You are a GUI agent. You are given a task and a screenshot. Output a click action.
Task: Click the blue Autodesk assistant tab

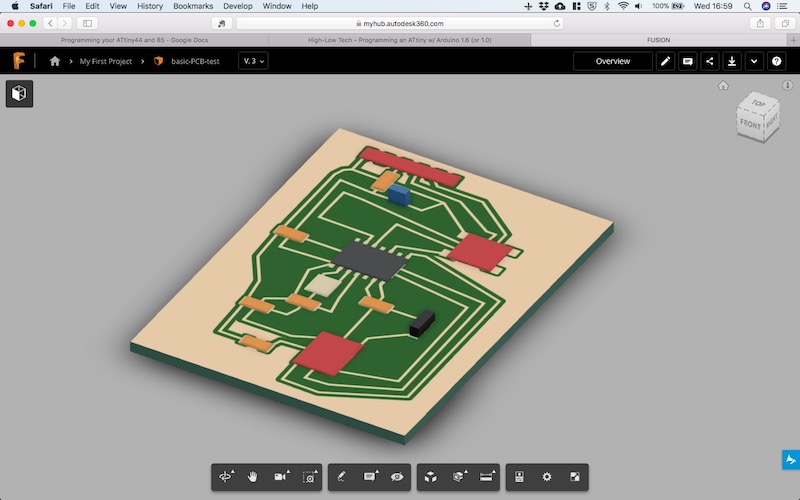pos(791,460)
